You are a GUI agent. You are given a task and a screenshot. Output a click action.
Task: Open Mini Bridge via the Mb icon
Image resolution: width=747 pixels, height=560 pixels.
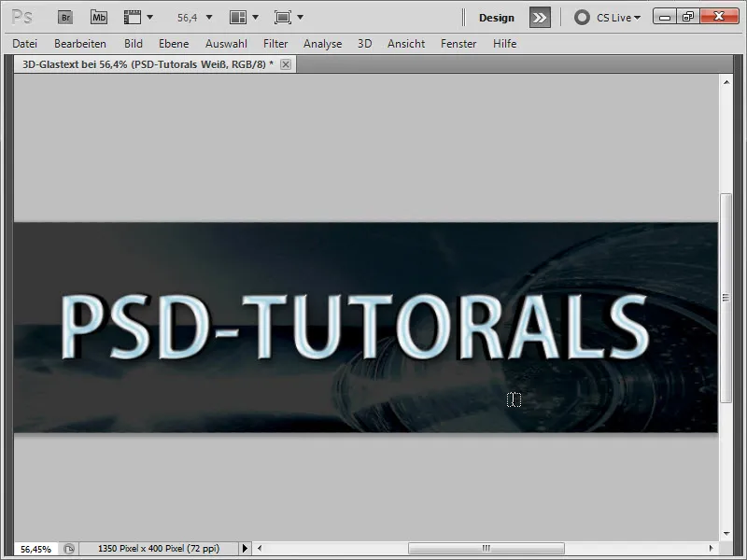(x=98, y=17)
